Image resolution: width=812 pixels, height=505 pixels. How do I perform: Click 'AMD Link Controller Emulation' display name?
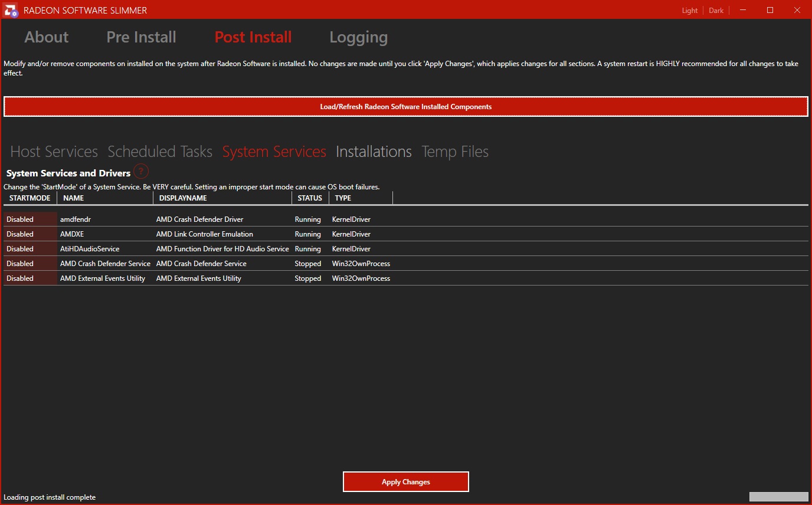click(x=205, y=234)
